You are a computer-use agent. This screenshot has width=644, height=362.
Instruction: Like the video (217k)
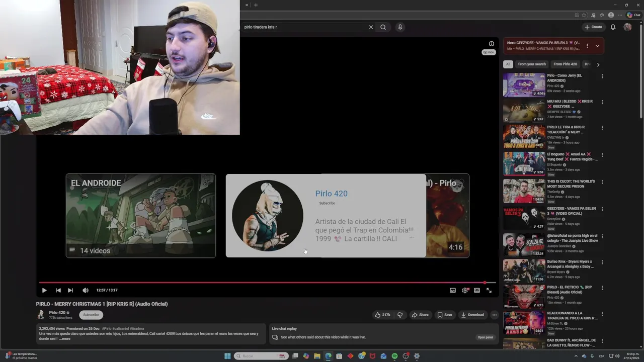382,315
